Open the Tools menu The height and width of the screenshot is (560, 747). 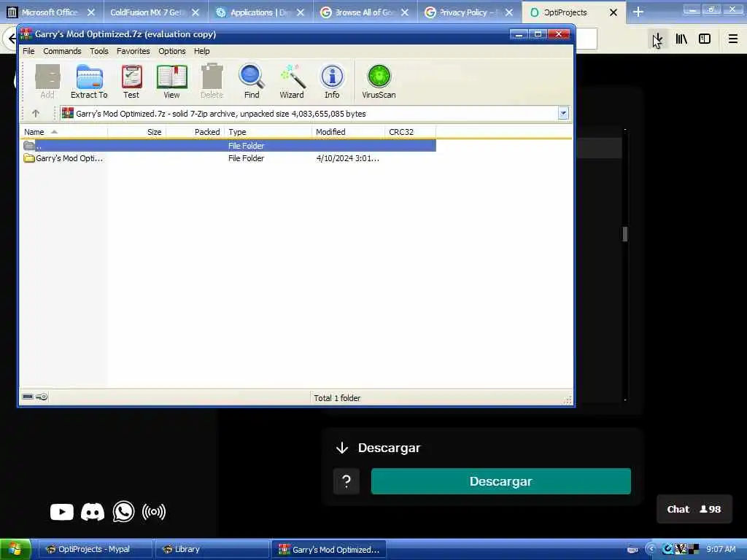(99, 51)
